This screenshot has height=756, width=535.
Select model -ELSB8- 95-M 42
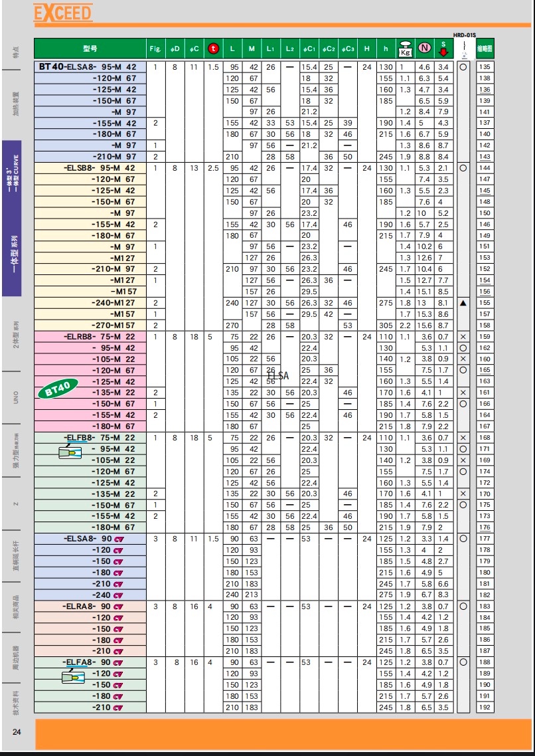point(90,168)
